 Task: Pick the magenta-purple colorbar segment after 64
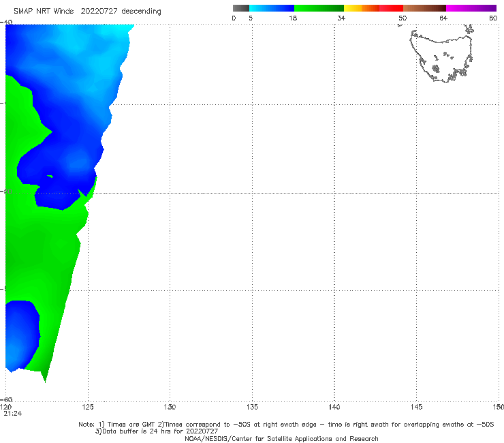(471, 8)
